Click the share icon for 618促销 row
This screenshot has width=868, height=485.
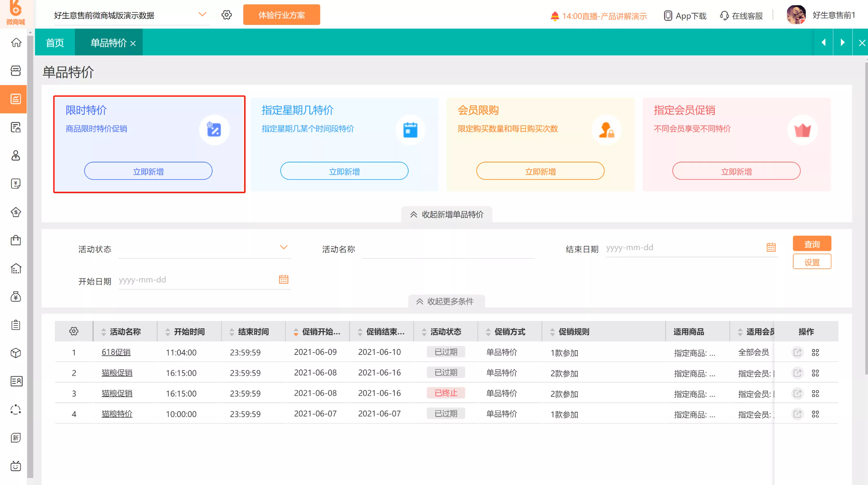tap(798, 352)
